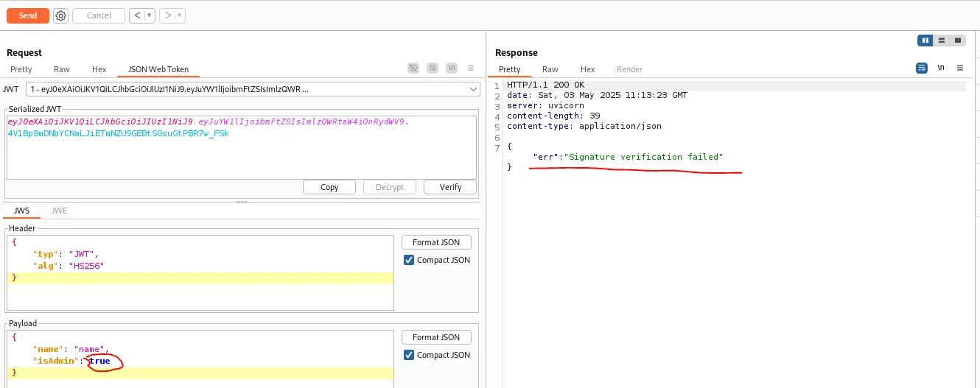Select side-by-side layout icon

(x=925, y=40)
